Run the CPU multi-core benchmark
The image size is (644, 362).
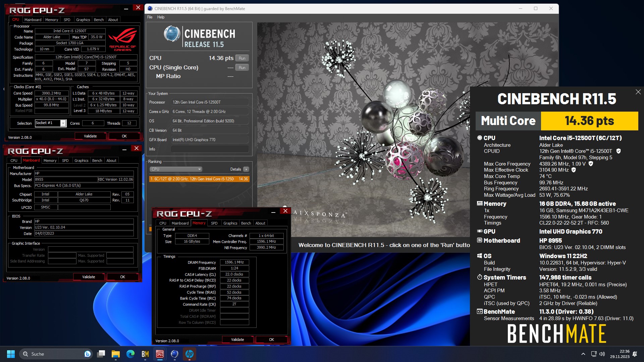[242, 58]
